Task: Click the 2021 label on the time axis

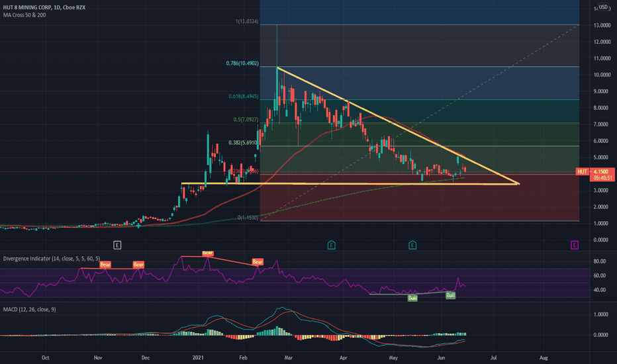Action: pyautogui.click(x=198, y=357)
